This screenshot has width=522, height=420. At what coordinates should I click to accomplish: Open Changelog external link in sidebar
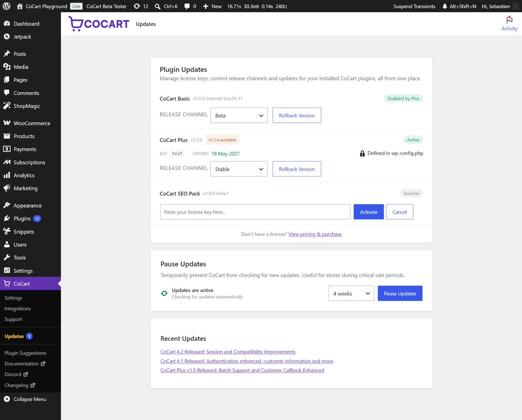point(20,385)
